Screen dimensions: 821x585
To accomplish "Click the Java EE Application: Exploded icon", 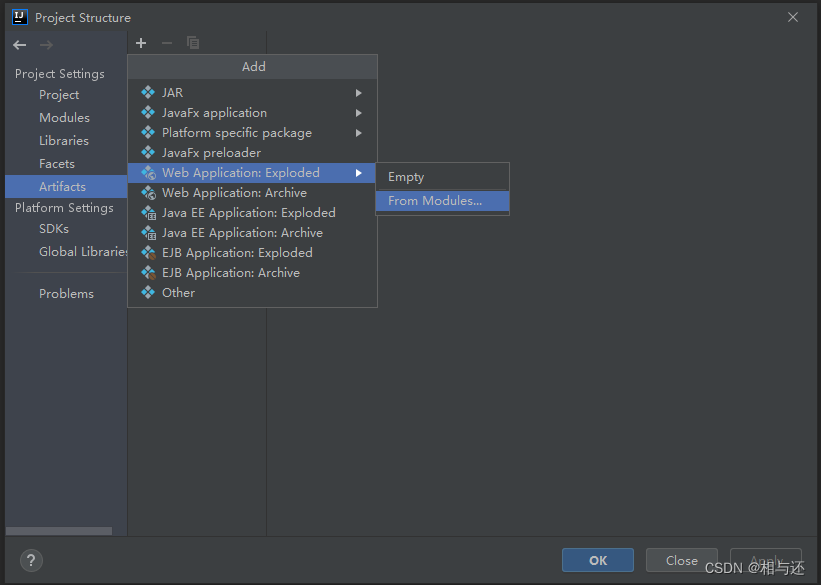I will click(x=149, y=213).
